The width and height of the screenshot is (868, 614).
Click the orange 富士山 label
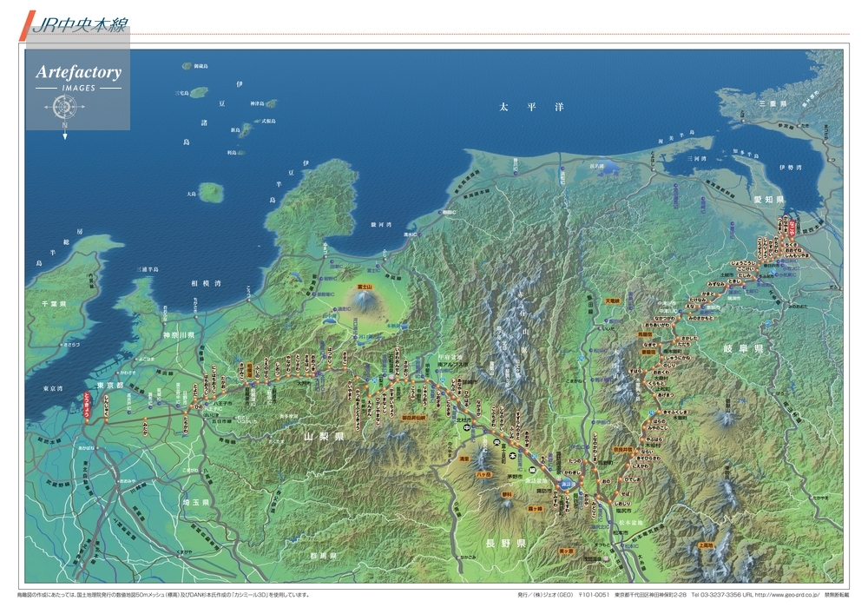(365, 286)
